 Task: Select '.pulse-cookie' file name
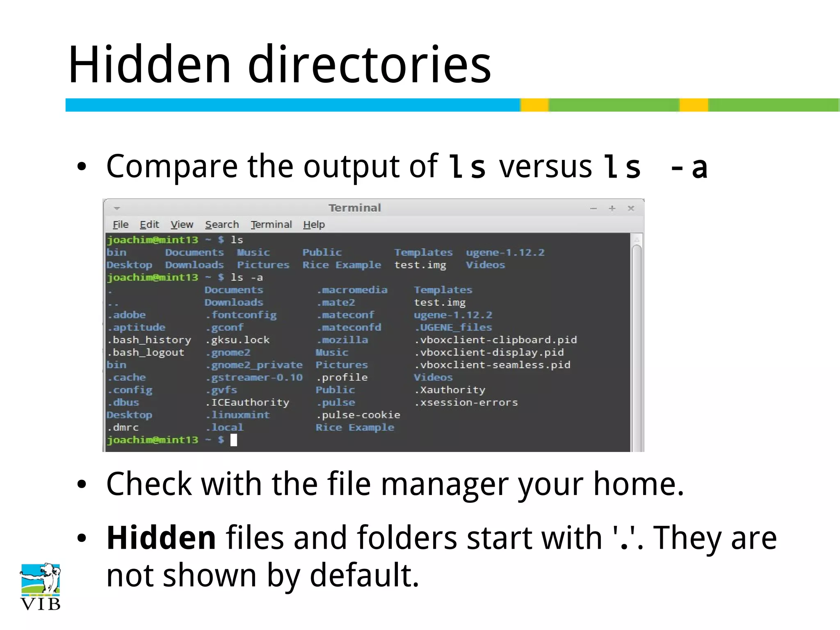pyautogui.click(x=358, y=415)
